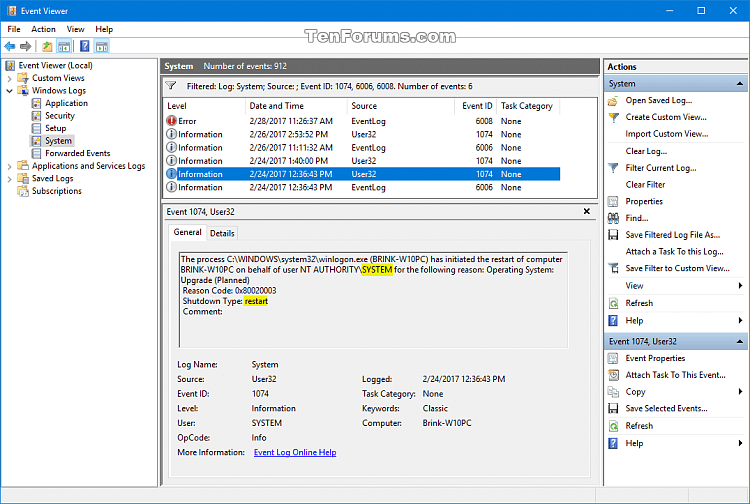Image resolution: width=750 pixels, height=504 pixels.
Task: Click the Find binoculars icon
Action: [613, 218]
